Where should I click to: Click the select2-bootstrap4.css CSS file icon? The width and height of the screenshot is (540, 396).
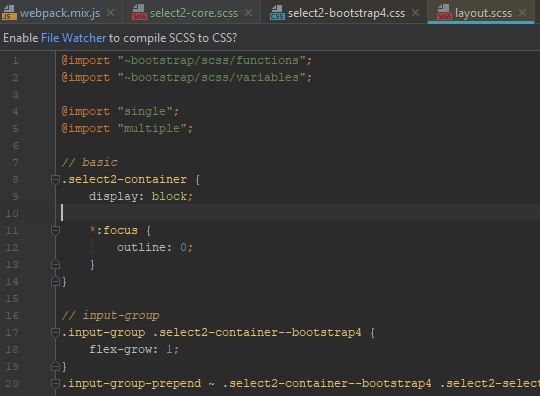point(277,13)
